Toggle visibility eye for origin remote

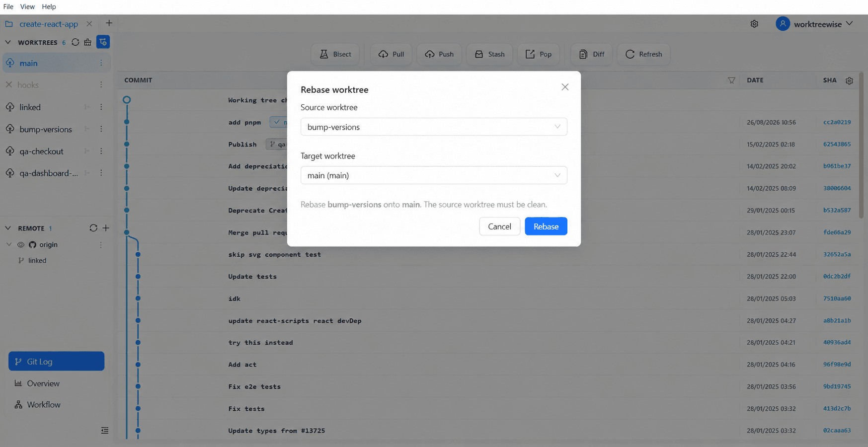(x=21, y=245)
